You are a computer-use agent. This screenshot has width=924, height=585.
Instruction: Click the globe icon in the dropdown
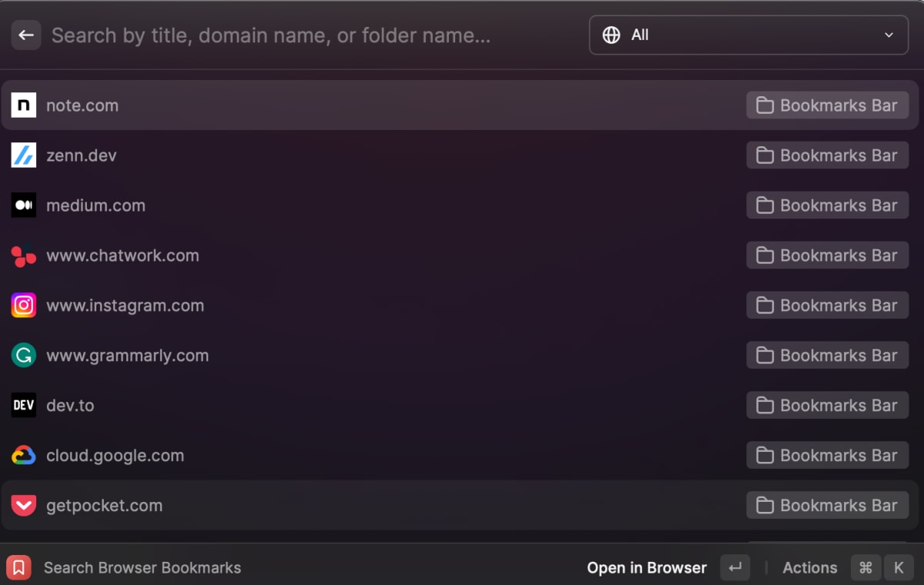[x=611, y=35]
